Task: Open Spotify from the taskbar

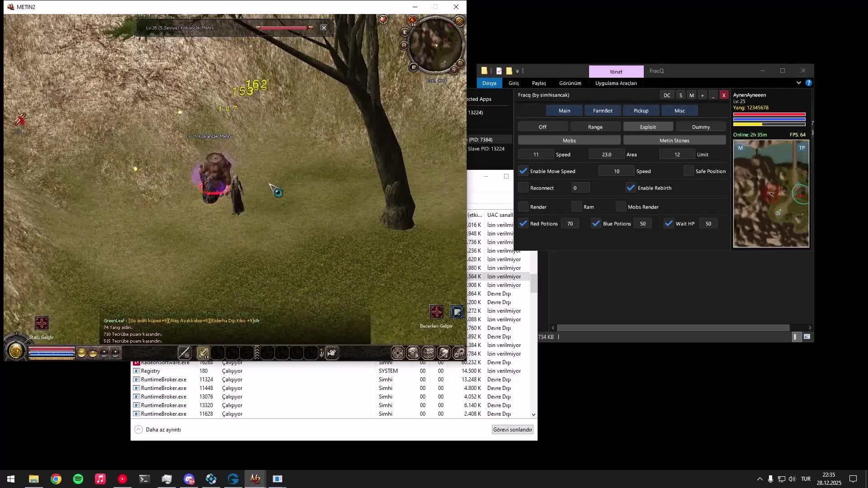Action: [78, 479]
